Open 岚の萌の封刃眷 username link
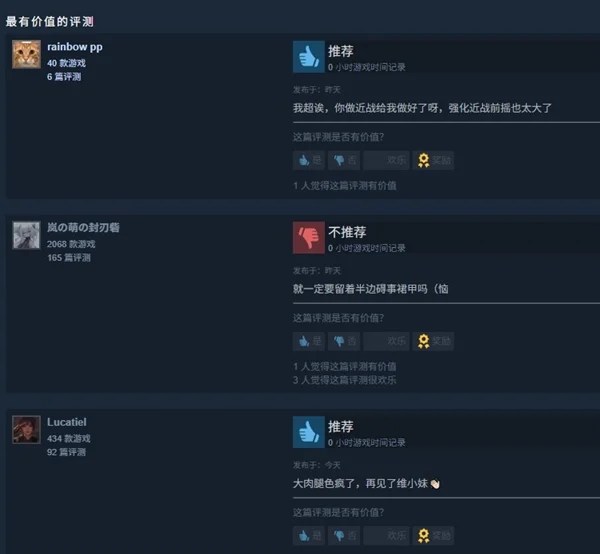Image resolution: width=600 pixels, height=554 pixels. (83, 228)
